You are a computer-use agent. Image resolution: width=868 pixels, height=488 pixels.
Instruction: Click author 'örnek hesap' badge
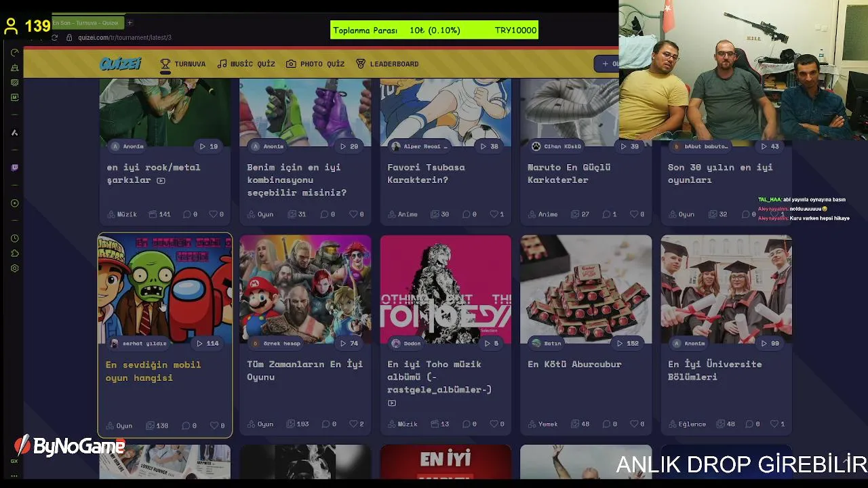[x=276, y=344]
